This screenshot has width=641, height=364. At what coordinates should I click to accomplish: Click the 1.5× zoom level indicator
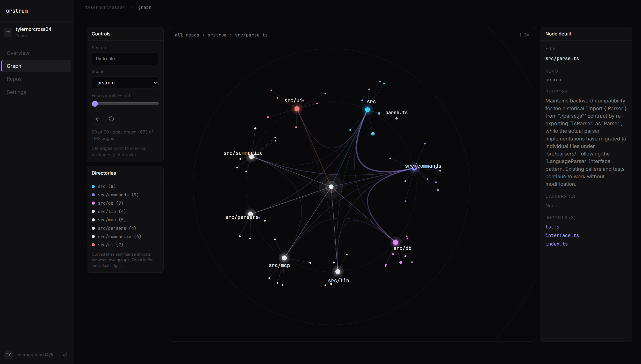pos(524,35)
